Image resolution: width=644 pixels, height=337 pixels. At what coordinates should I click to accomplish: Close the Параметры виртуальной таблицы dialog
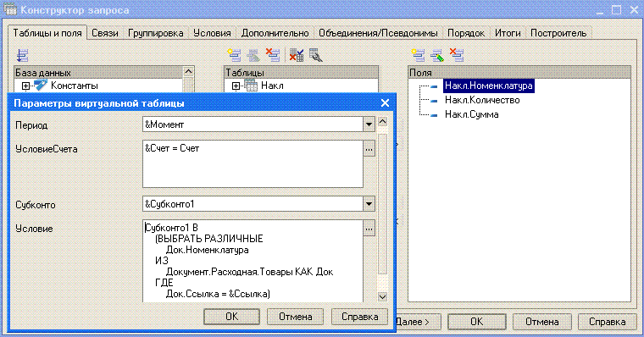385,103
